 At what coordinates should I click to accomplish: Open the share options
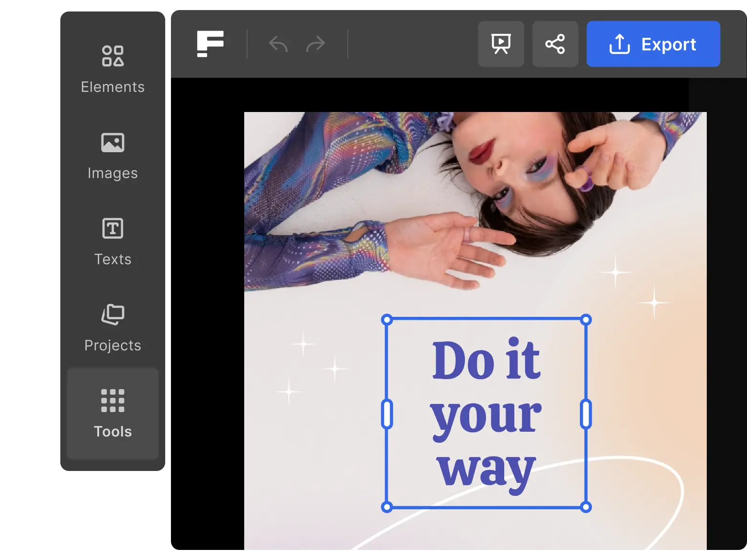555,44
